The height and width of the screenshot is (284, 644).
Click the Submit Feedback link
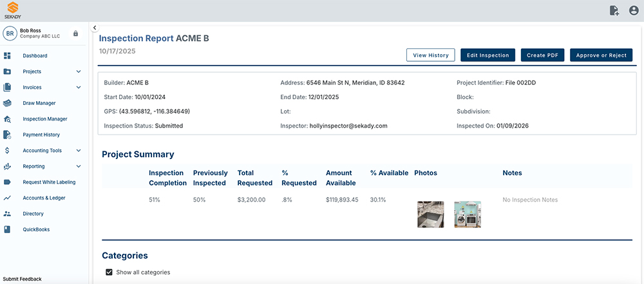click(22, 279)
